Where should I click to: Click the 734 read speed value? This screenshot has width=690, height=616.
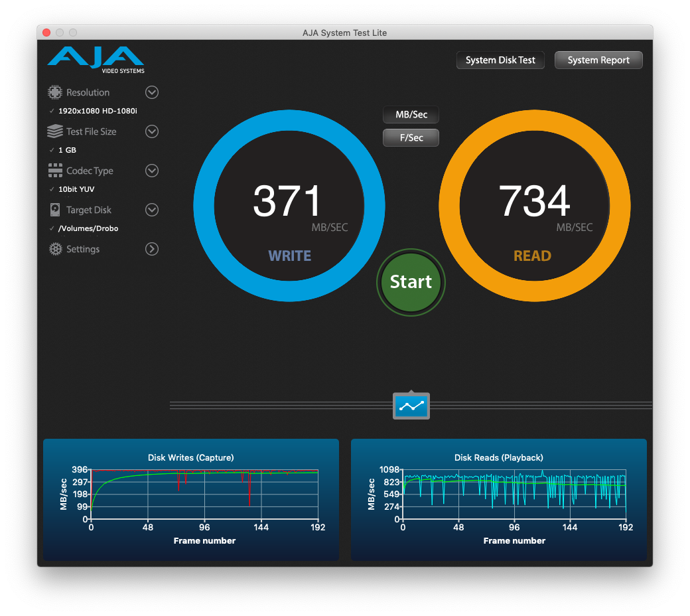click(x=534, y=201)
